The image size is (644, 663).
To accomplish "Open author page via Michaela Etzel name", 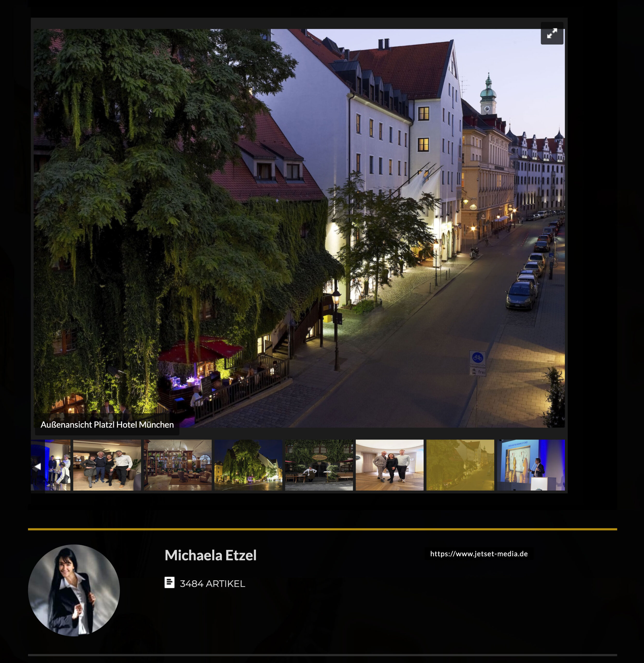I will tap(210, 555).
